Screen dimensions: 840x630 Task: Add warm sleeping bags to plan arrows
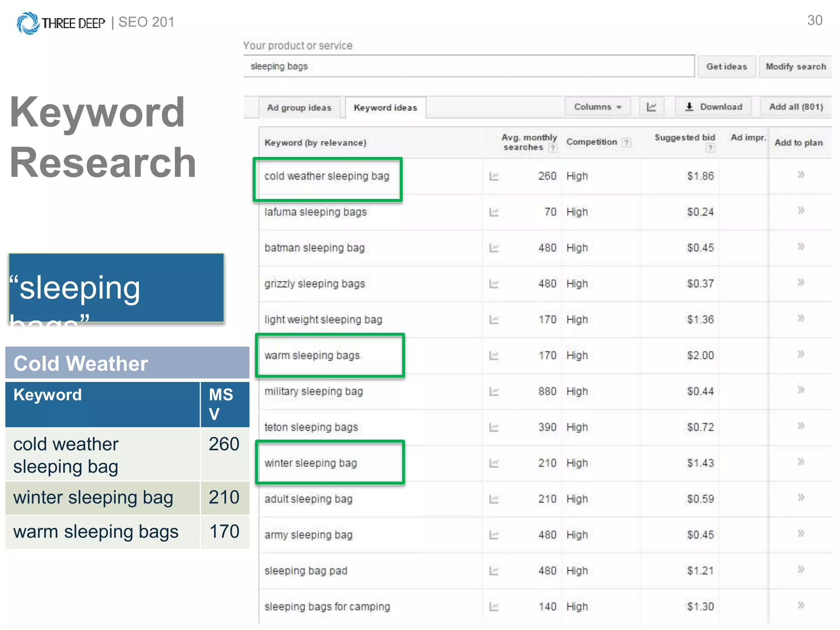(x=801, y=354)
